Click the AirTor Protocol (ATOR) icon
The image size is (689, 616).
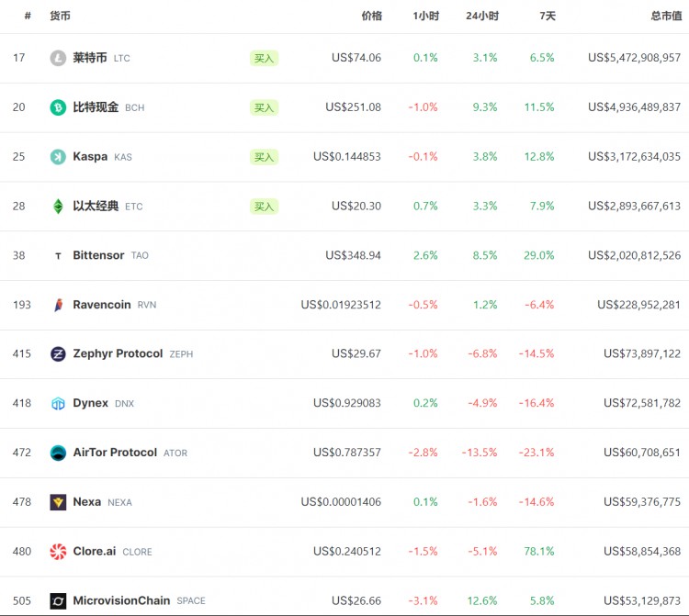pyautogui.click(x=58, y=453)
